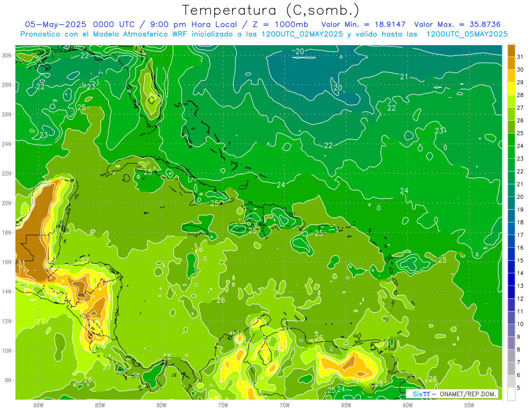The width and height of the screenshot is (532, 411).
Task: Click the legend value "17" on the color bar
Action: click(520, 235)
